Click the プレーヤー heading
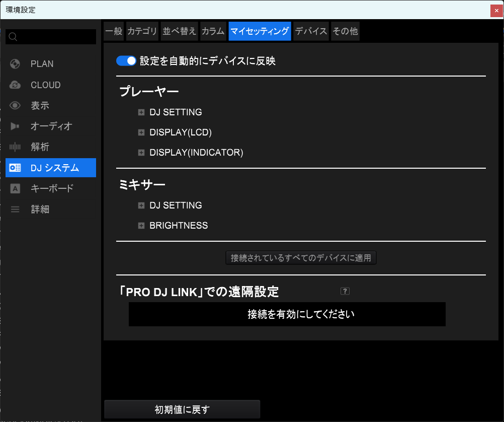Screen dimensions: 504x422 149,92
